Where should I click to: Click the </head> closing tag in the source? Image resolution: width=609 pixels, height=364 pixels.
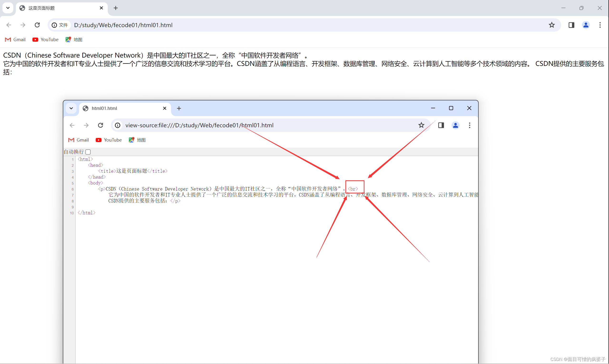pyautogui.click(x=97, y=177)
